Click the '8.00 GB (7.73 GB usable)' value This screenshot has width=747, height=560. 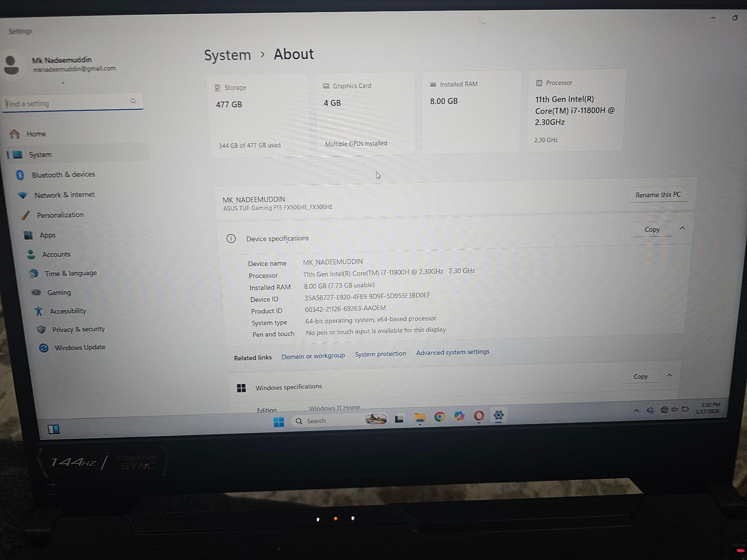(x=339, y=285)
